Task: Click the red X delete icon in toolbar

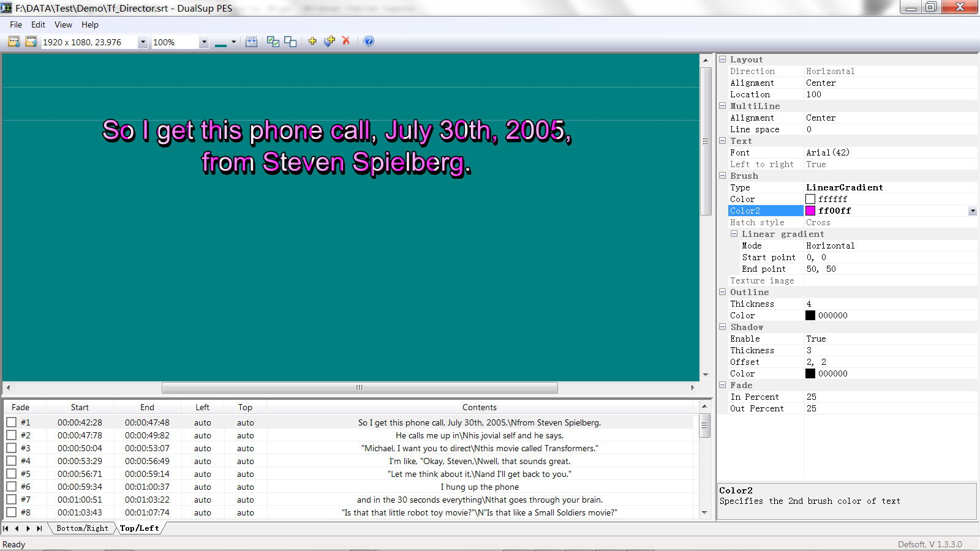Action: tap(346, 41)
